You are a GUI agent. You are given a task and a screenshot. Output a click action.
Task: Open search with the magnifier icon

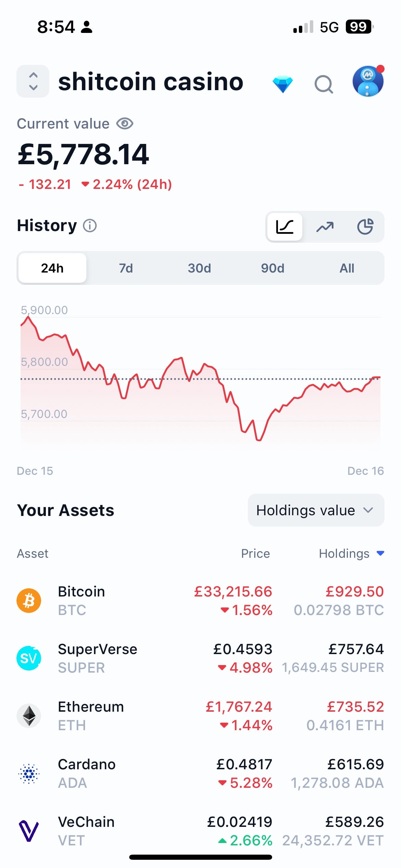point(324,84)
